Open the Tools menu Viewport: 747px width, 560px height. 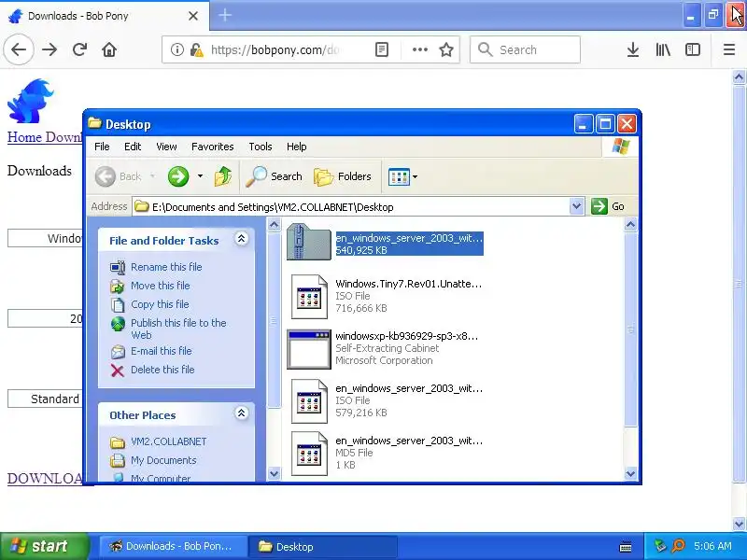(261, 147)
